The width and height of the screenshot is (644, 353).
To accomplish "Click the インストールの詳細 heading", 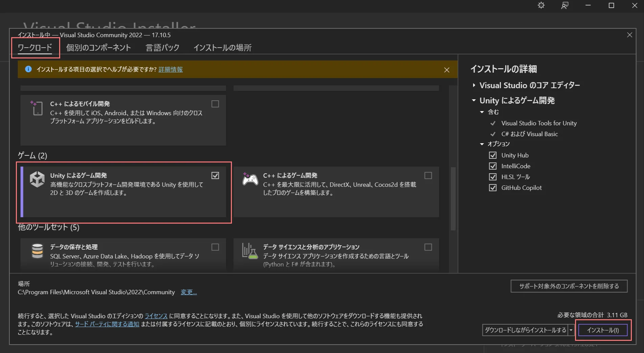I will [x=504, y=69].
